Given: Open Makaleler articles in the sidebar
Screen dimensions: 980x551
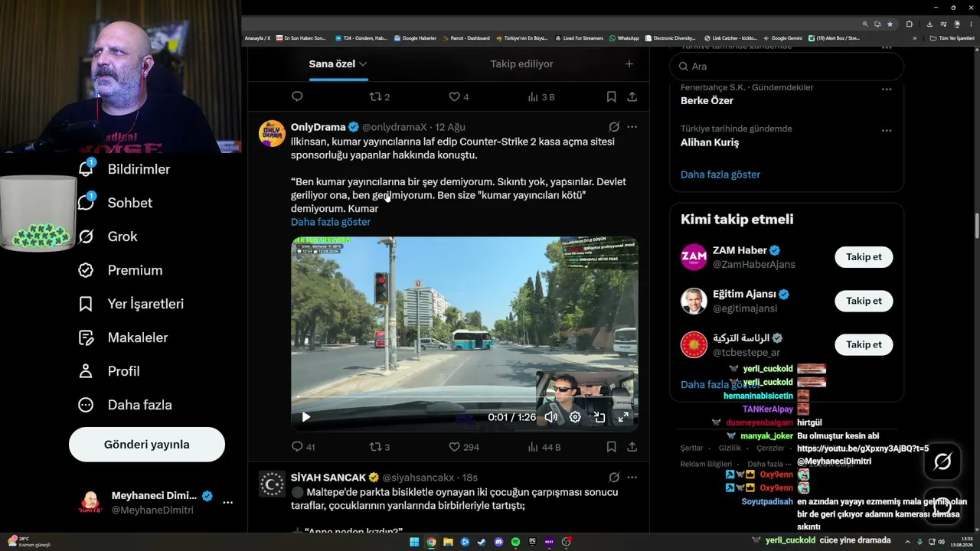Looking at the screenshot, I should (x=122, y=337).
